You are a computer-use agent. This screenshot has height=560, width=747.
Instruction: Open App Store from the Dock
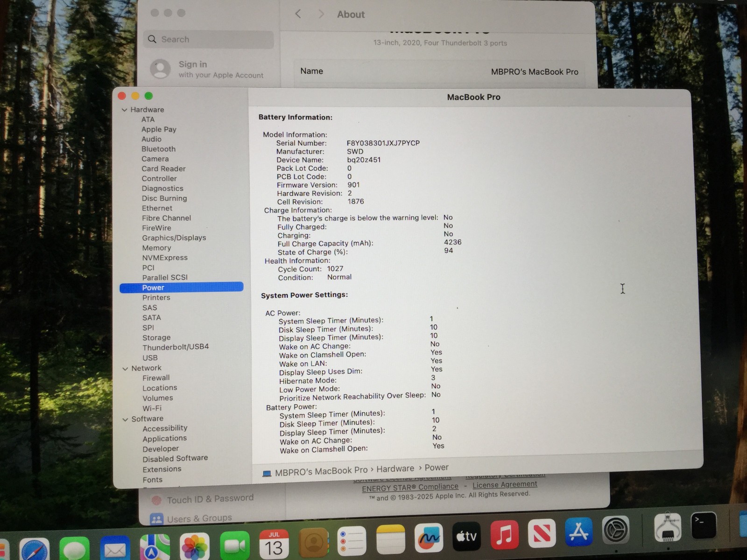point(579,532)
